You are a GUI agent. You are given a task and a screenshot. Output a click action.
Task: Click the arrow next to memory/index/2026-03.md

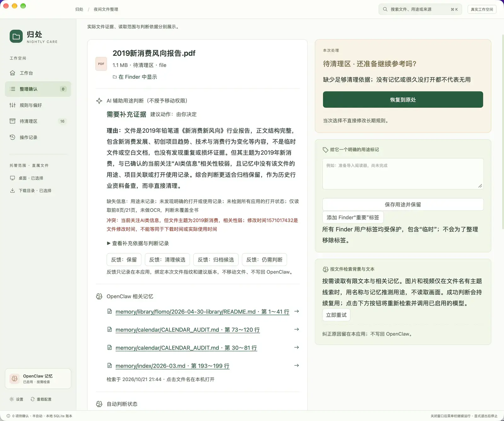[296, 366]
